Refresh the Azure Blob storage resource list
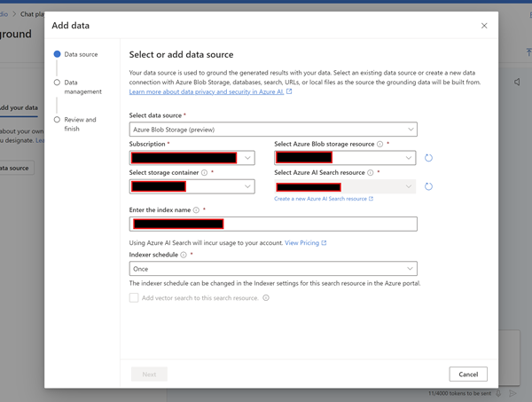Viewport: 532px width, 402px height. coord(428,158)
